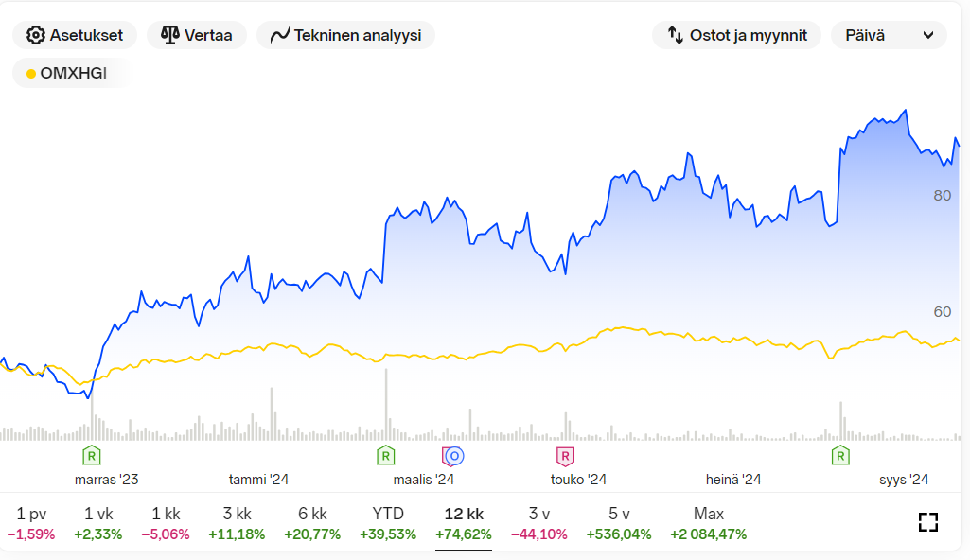The image size is (970, 560).
Task: Open the Vertaa compare scales button
Action: coord(196,35)
